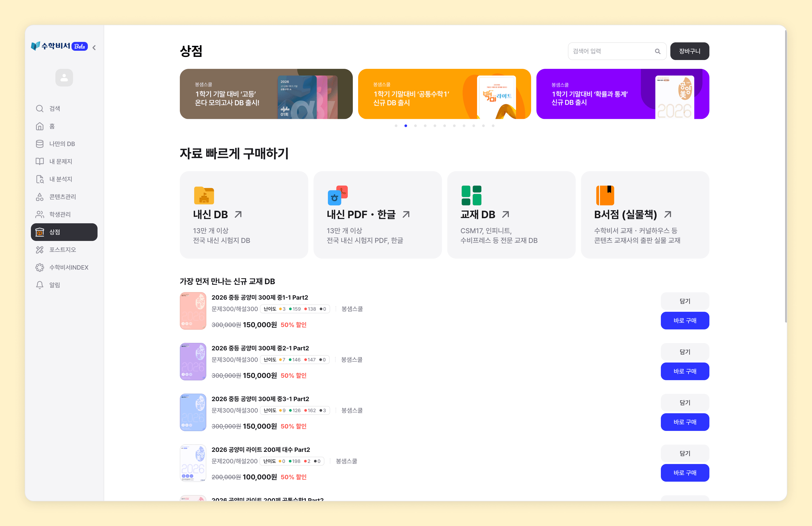The image size is (812, 526).
Task: Open the 공통수학1 신규 DB orange banner
Action: pos(444,94)
